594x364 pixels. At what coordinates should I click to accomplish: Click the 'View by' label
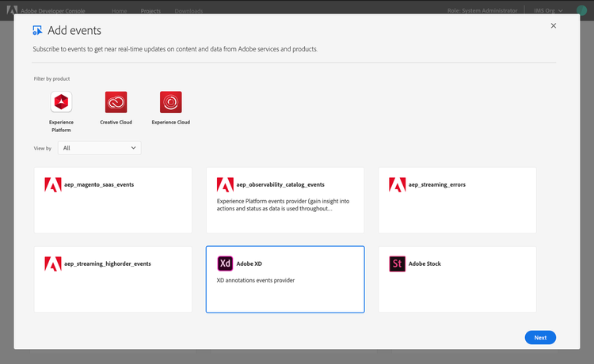point(43,148)
